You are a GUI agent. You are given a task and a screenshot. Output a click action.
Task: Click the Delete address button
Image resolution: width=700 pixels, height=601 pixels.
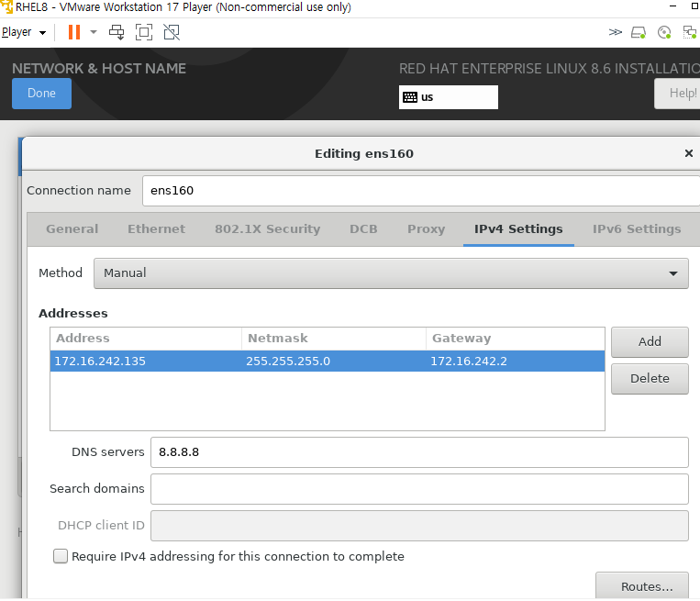[650, 379]
